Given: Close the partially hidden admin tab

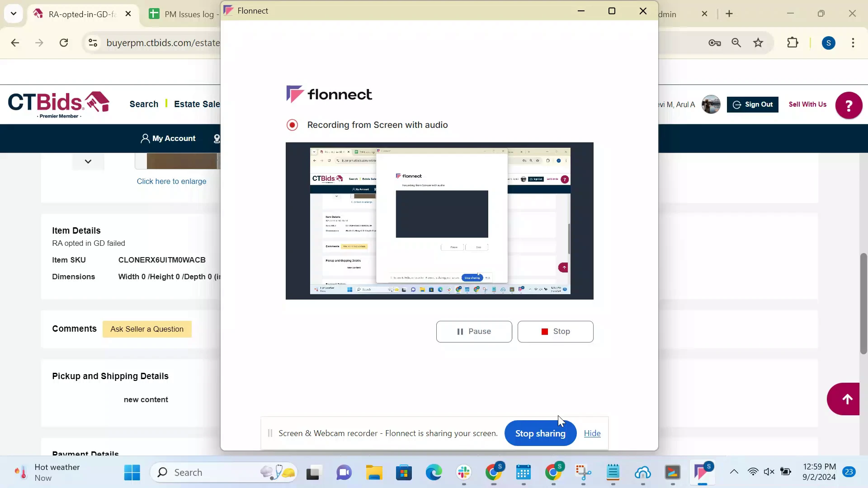Looking at the screenshot, I should click(704, 14).
